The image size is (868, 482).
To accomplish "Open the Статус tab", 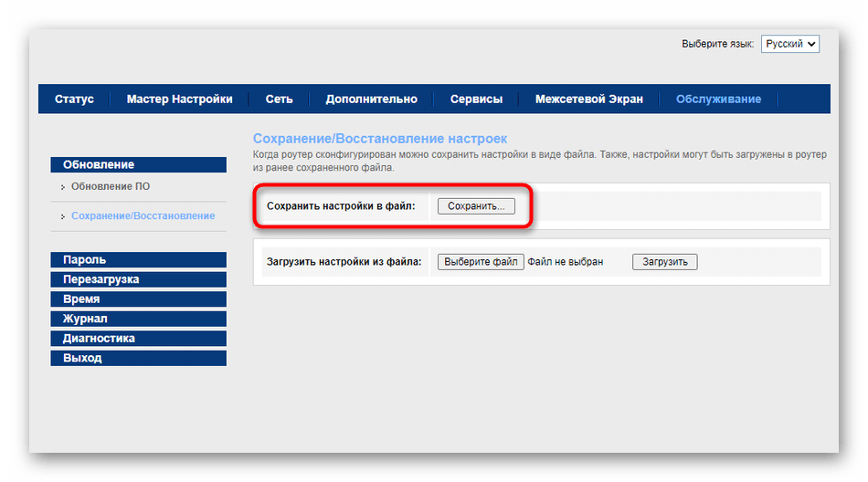I will tap(74, 100).
